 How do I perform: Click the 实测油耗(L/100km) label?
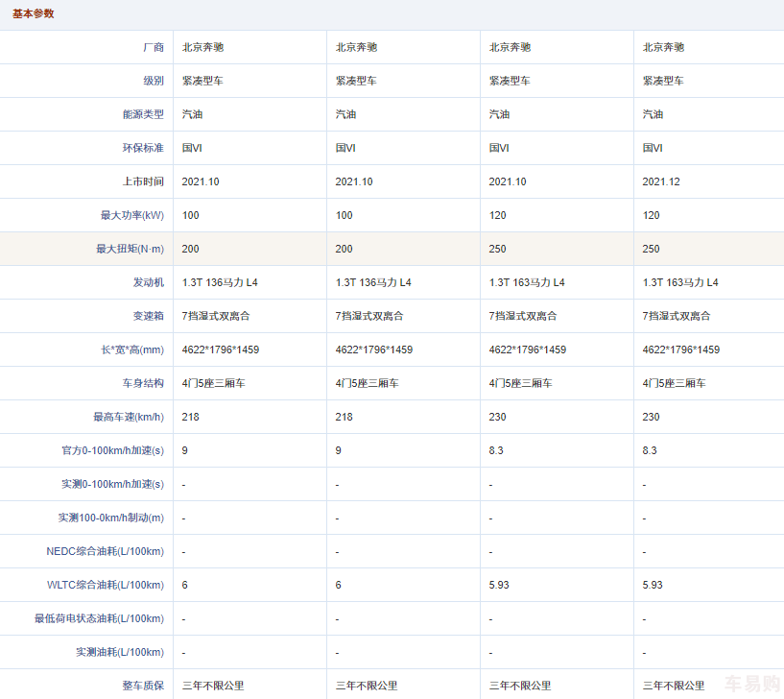point(120,652)
